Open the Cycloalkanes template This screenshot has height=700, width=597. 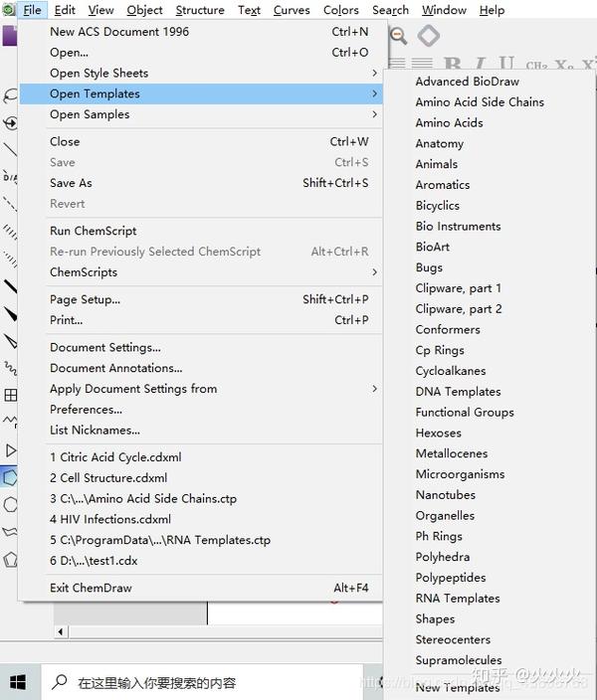[x=490, y=371]
